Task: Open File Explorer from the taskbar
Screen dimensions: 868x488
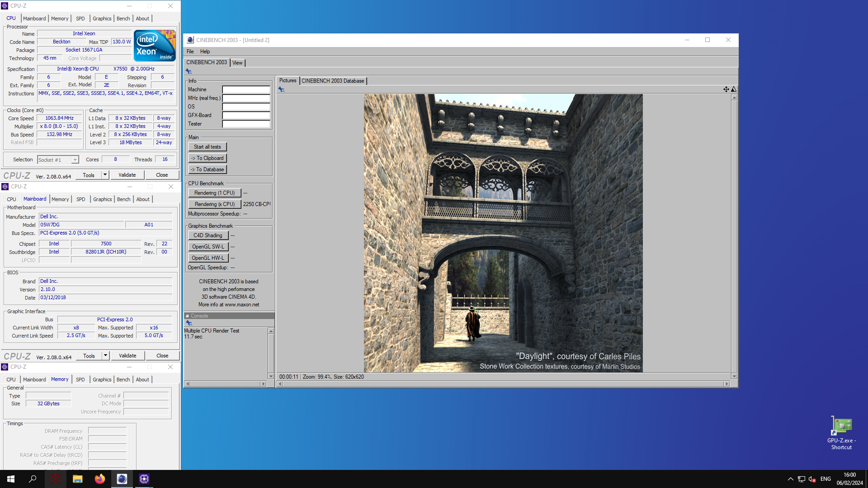Action: pyautogui.click(x=78, y=479)
